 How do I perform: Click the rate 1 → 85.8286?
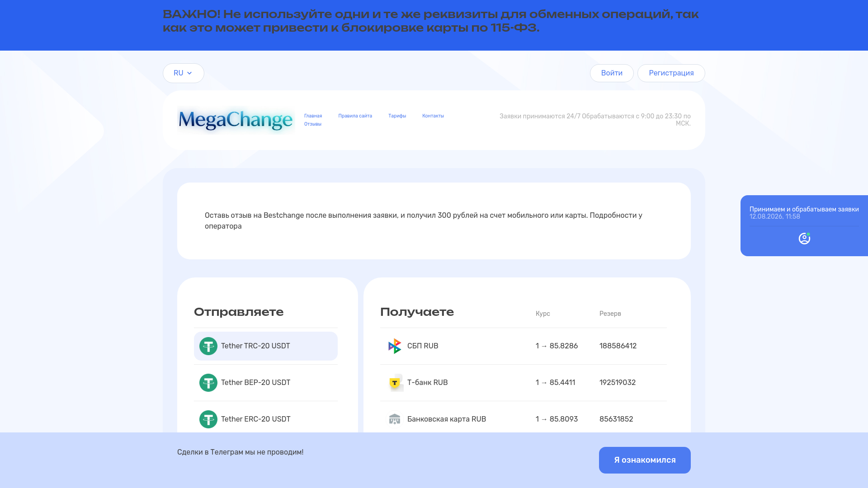(x=557, y=346)
